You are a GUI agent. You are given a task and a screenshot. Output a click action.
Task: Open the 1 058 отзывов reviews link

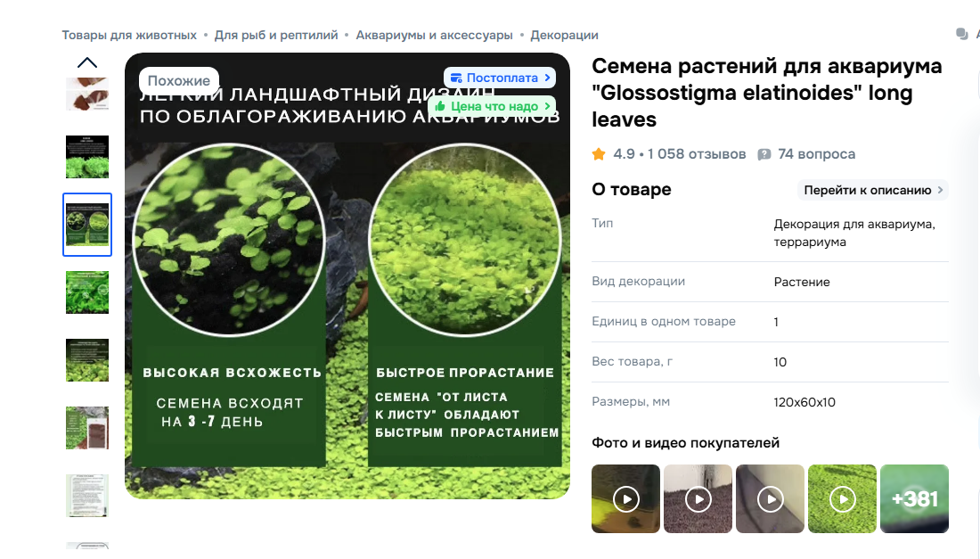[x=697, y=154]
